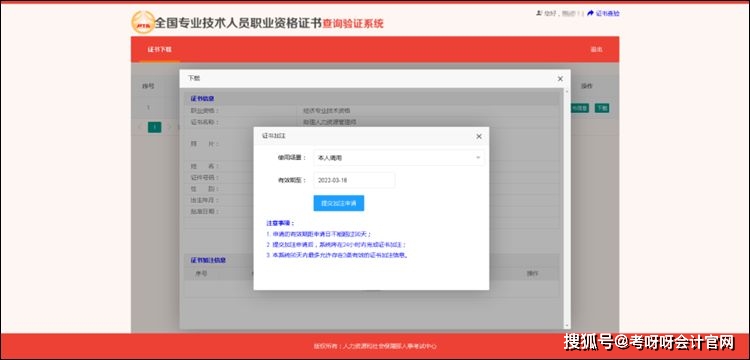750x360 pixels.
Task: Click the first notice line about 90天
Action: [319, 234]
